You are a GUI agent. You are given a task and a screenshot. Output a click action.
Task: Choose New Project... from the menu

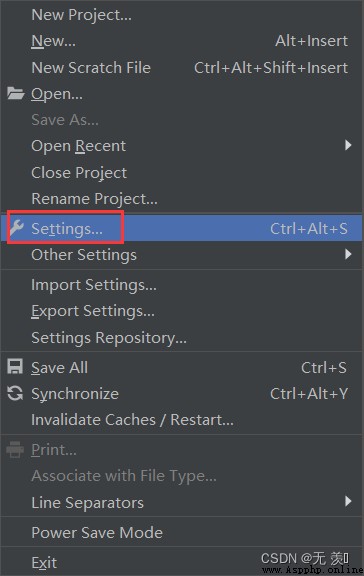(x=182, y=15)
